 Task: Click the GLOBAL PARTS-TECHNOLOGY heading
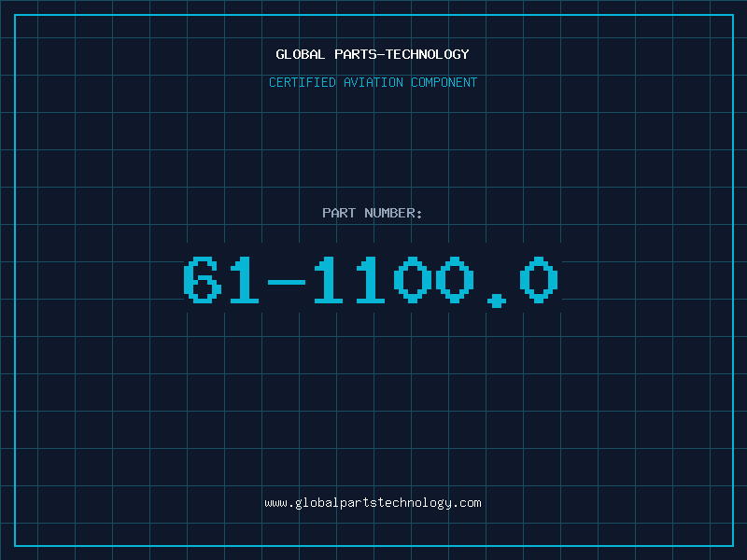click(x=373, y=54)
